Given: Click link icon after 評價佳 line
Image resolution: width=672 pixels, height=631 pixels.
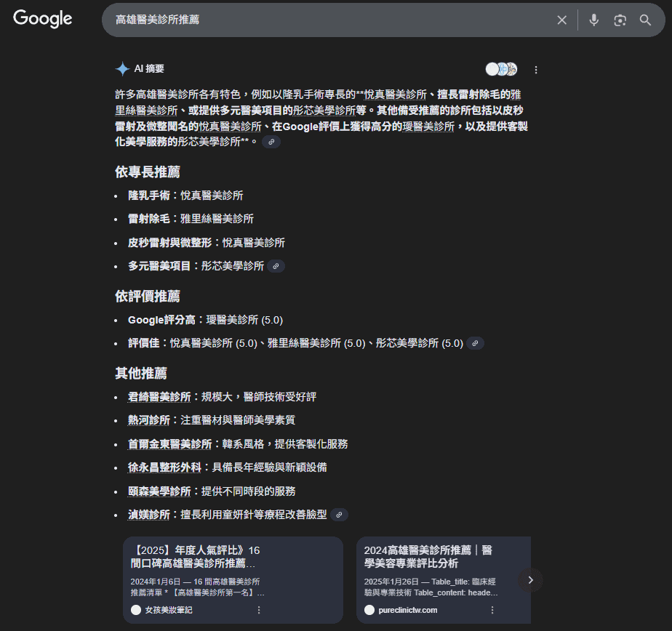Looking at the screenshot, I should 475,344.
